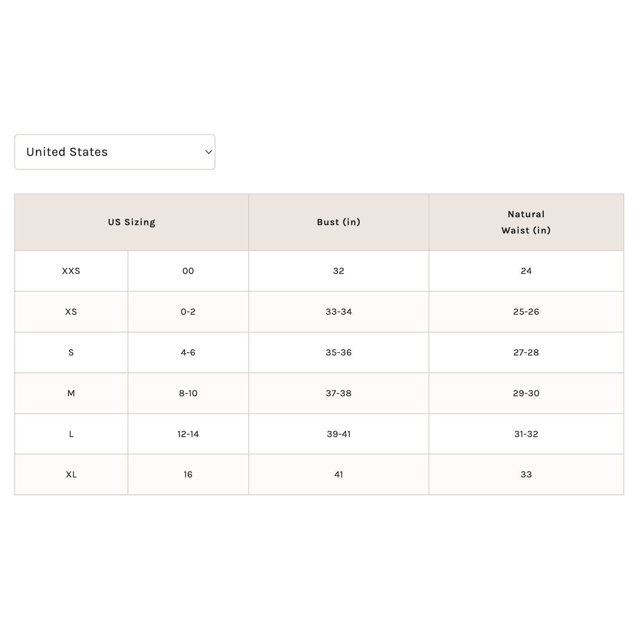Image resolution: width=644 pixels, height=644 pixels.
Task: Select the US Sizing column header
Action: (x=132, y=222)
